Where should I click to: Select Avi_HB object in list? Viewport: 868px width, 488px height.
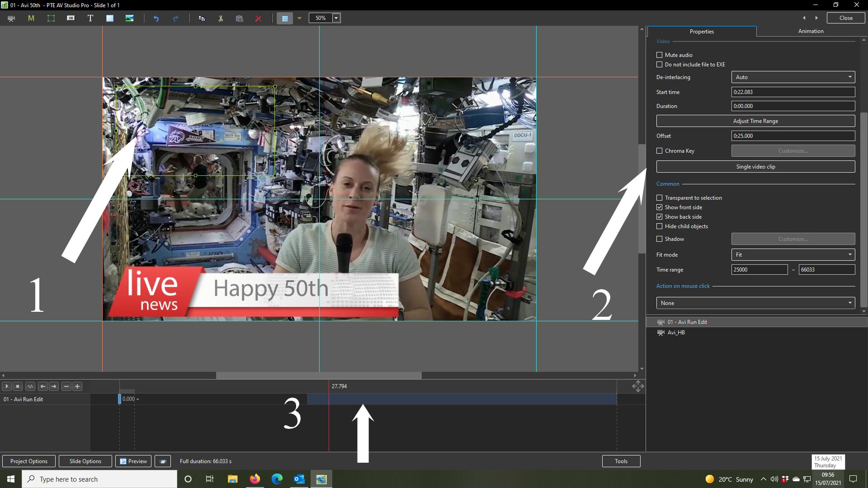pos(756,332)
